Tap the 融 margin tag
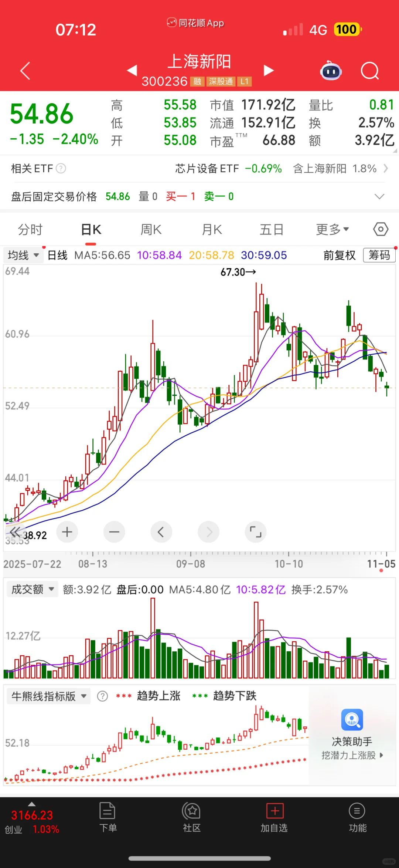 click(x=197, y=81)
